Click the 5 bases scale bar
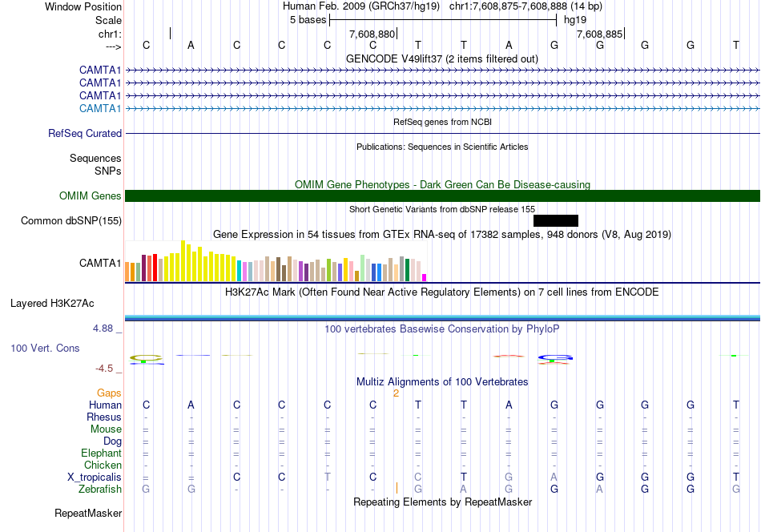The height and width of the screenshot is (532, 761). 443,20
